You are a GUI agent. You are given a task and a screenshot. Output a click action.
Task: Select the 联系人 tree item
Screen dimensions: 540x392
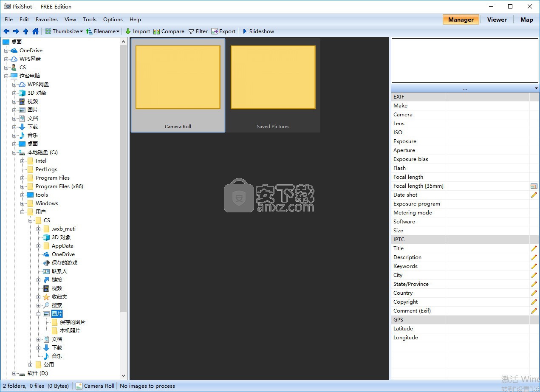click(59, 271)
